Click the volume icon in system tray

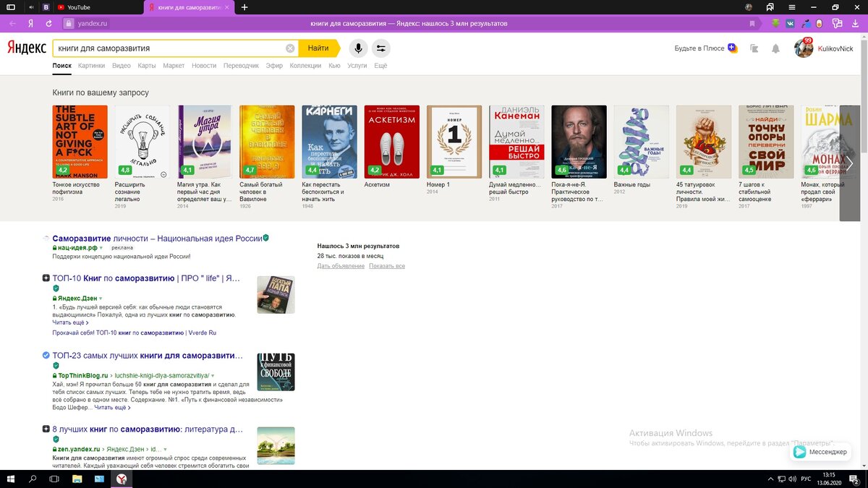(x=791, y=479)
